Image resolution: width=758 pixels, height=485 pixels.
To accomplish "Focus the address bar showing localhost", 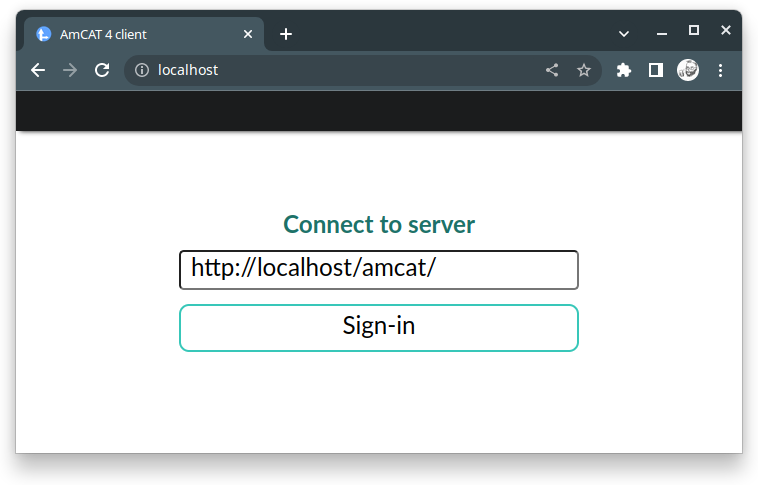I will point(340,70).
